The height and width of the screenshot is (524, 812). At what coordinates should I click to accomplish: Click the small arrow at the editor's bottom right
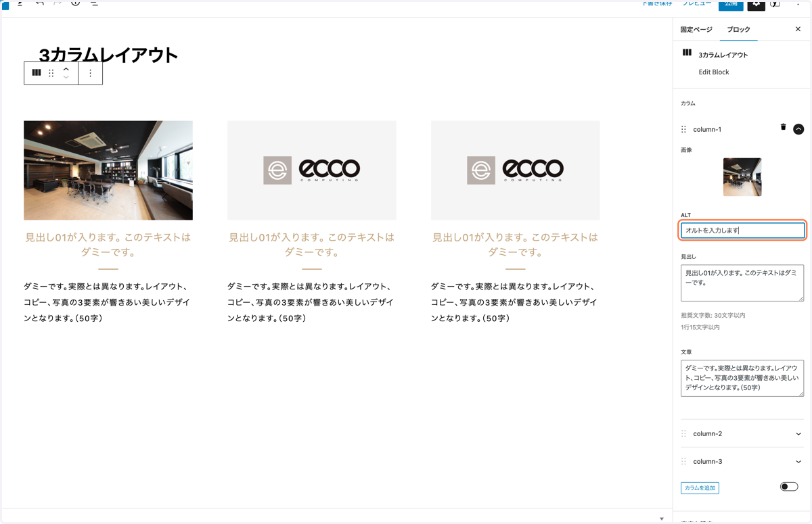click(x=662, y=519)
